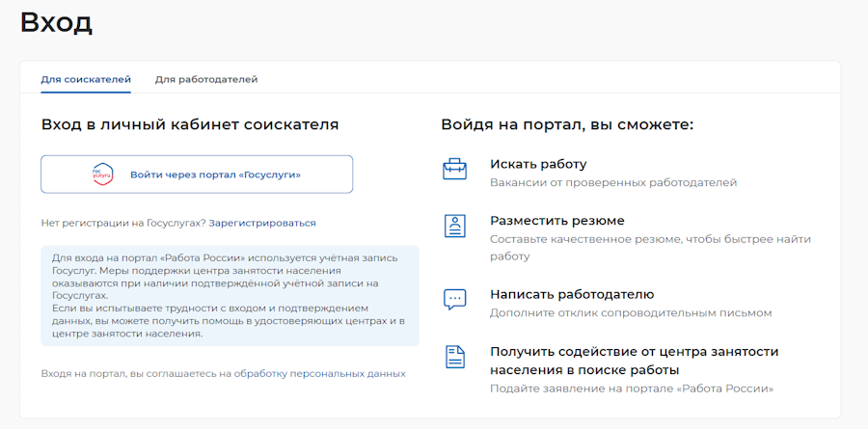Image resolution: width=868 pixels, height=429 pixels.
Task: Open the Зарегистрироваться link
Action: pyautogui.click(x=262, y=223)
